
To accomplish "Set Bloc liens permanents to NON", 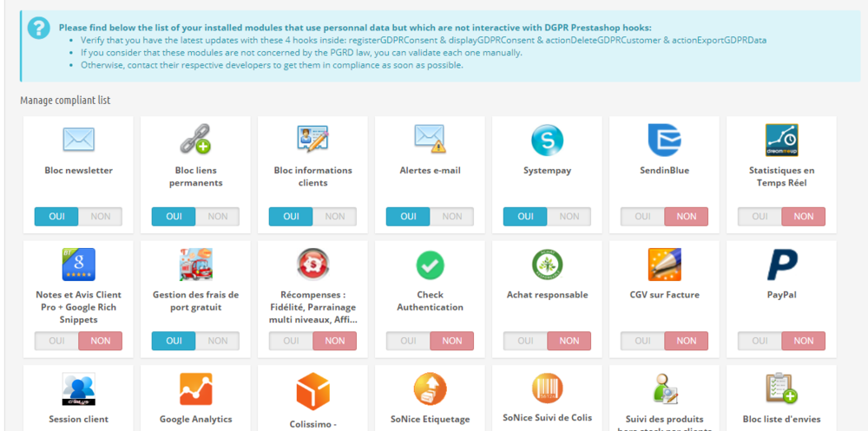I will click(218, 216).
